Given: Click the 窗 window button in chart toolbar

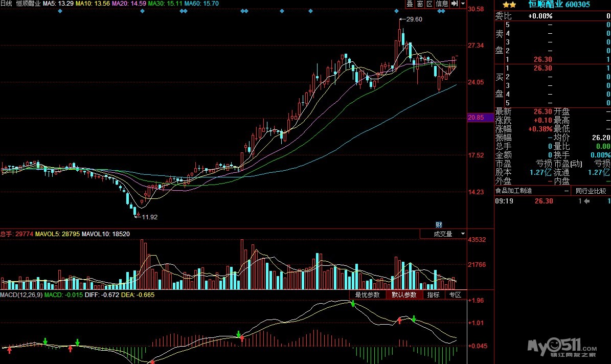Looking at the screenshot, I should (420, 4).
